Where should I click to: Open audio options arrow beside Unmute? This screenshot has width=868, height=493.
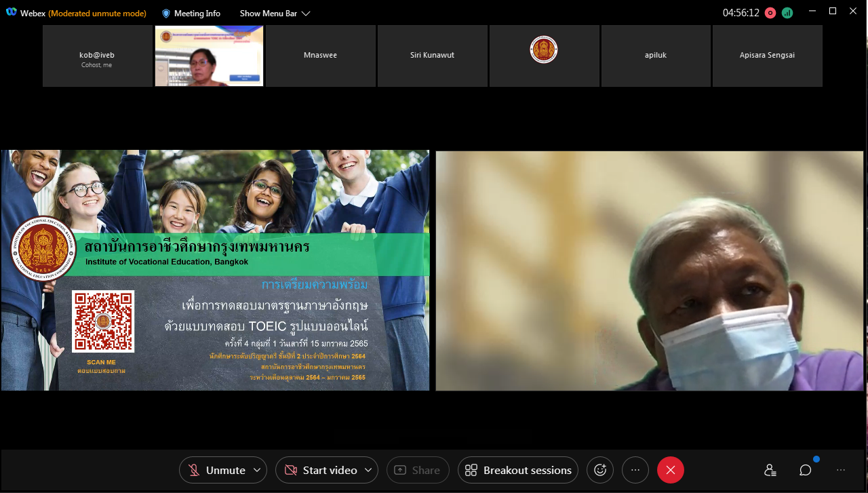[256, 470]
